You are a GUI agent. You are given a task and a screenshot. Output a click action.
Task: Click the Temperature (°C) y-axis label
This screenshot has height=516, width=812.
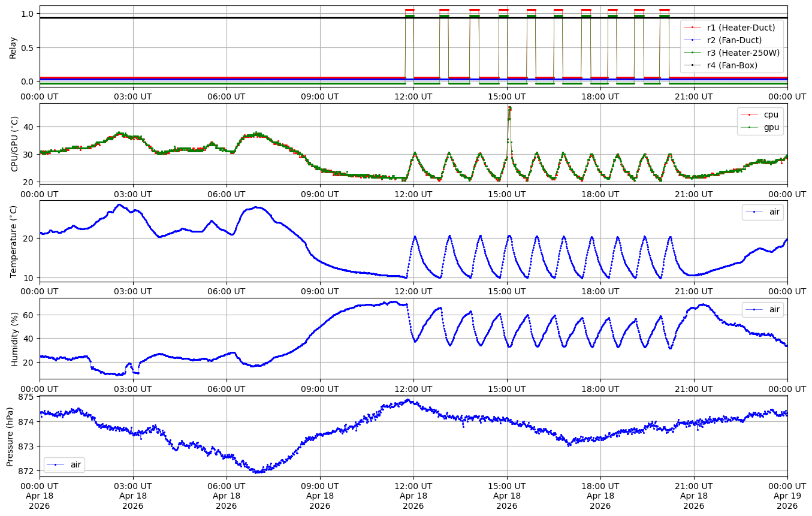coord(14,241)
